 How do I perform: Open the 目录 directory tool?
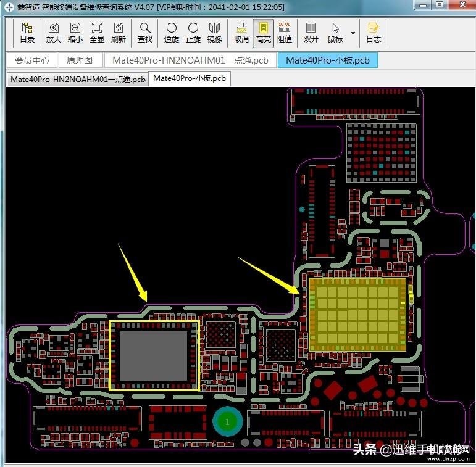click(x=27, y=33)
